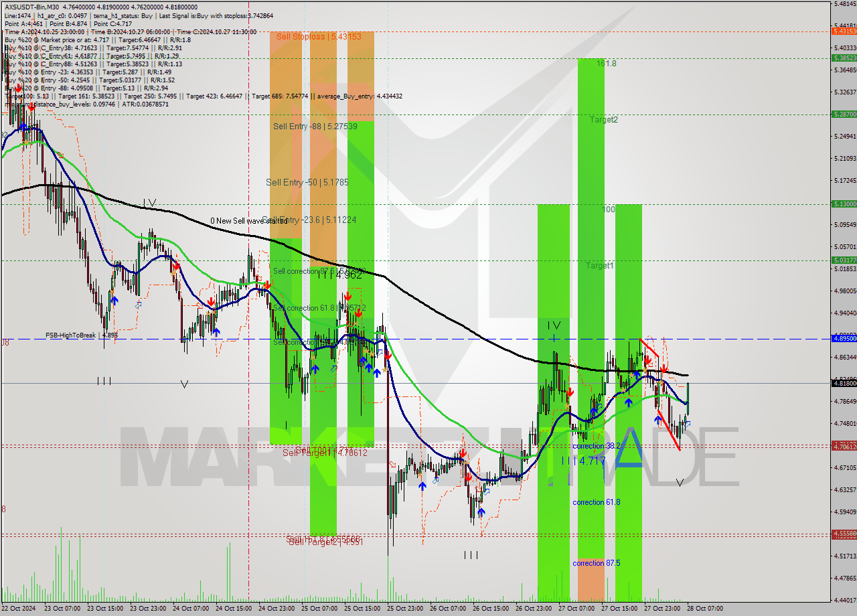
Task: Select '0 New Sell wave started' annotation
Action: point(249,221)
